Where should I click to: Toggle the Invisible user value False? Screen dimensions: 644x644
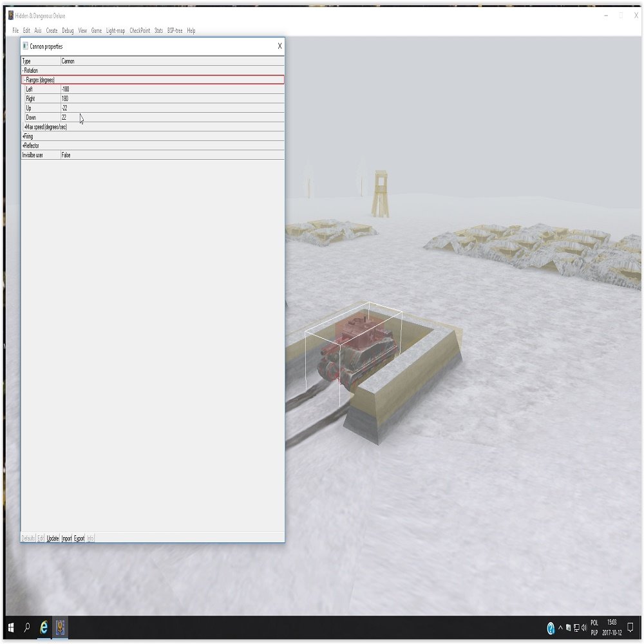point(172,155)
